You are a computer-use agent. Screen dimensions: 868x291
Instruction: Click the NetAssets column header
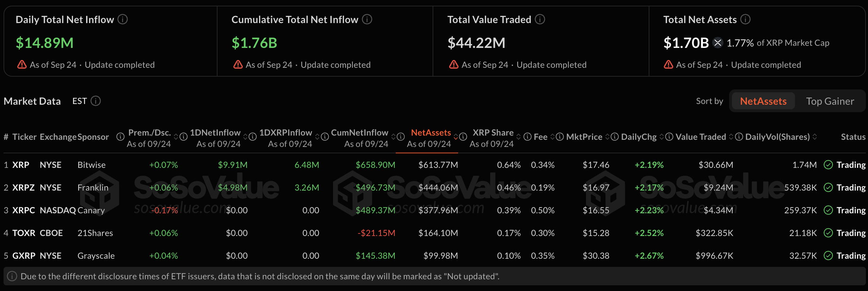(x=431, y=133)
